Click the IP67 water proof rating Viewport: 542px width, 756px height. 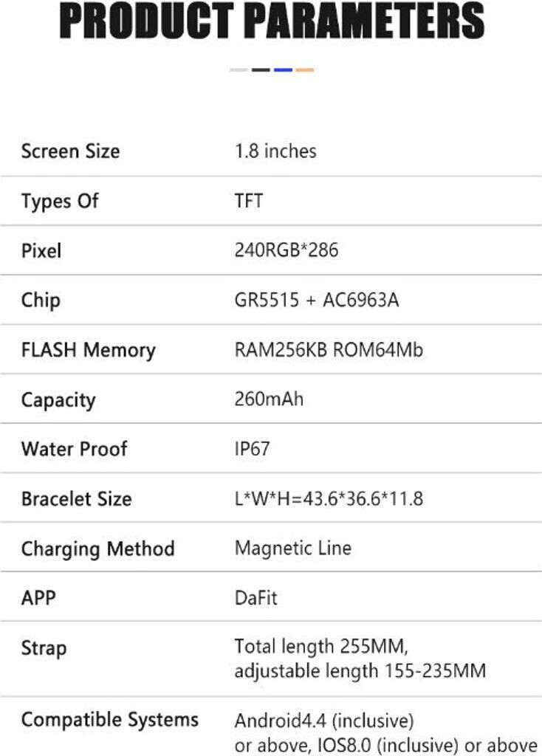coord(251,449)
